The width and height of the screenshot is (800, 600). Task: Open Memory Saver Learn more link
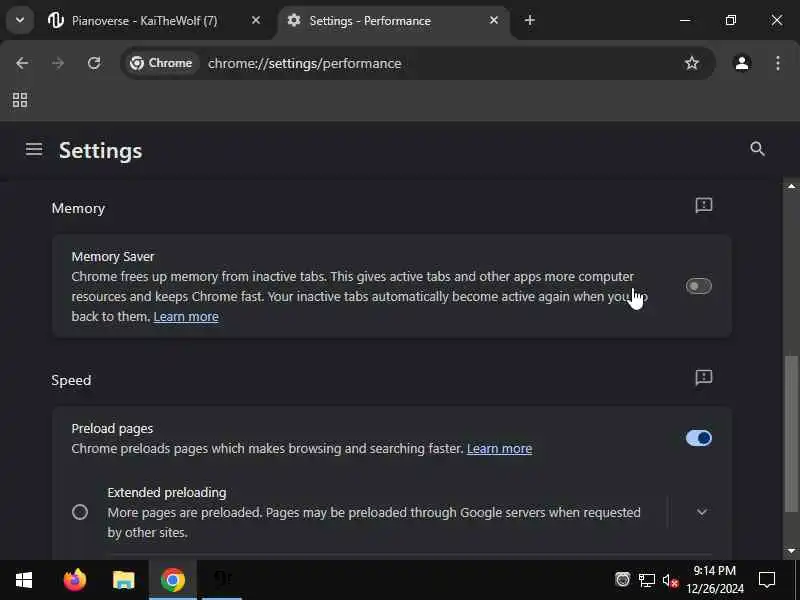pos(186,316)
